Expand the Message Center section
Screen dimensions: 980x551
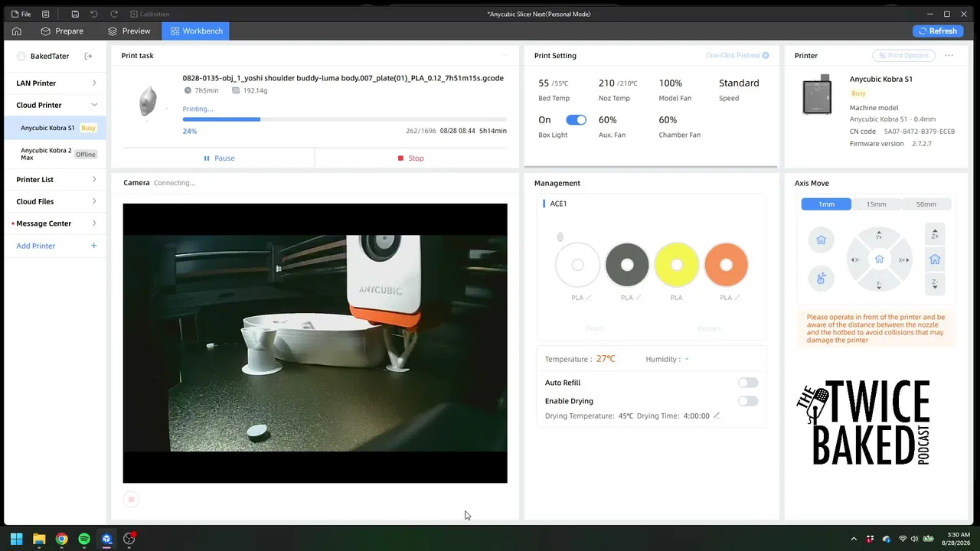tap(56, 223)
